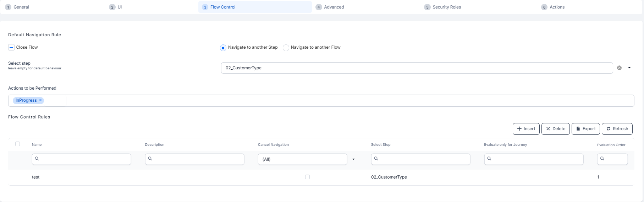Expand the Select step dropdown arrow
644x202 pixels.
click(x=629, y=68)
